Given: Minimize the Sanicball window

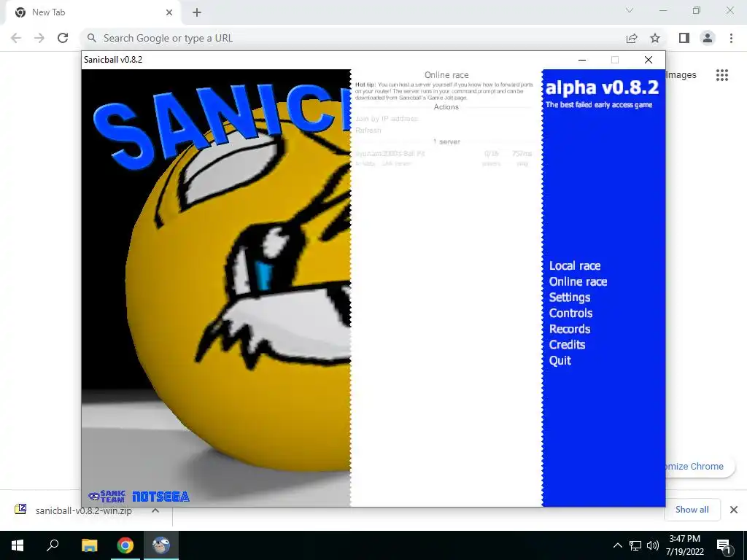Looking at the screenshot, I should [581, 60].
